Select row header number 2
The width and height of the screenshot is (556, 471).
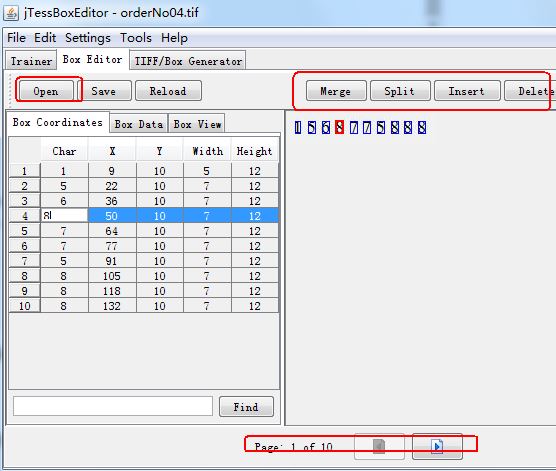(24, 185)
